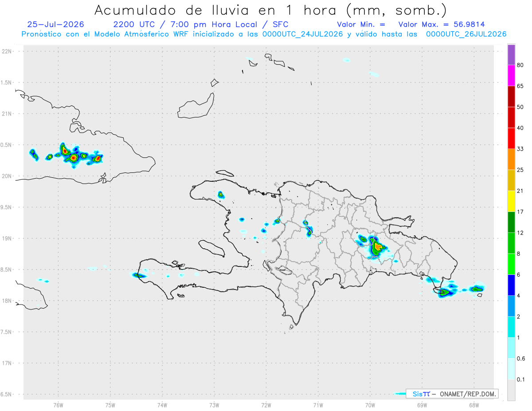This screenshot has height=411, width=532.
Task: Click the cyan 1–2 mm legend band
Action: point(511,327)
